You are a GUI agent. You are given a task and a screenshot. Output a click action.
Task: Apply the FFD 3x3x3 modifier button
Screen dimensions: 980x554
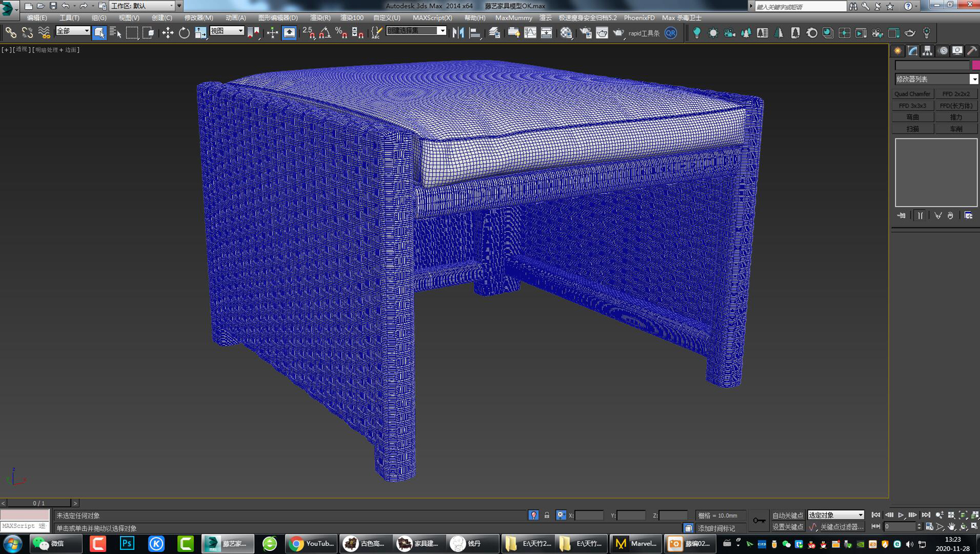(x=912, y=105)
